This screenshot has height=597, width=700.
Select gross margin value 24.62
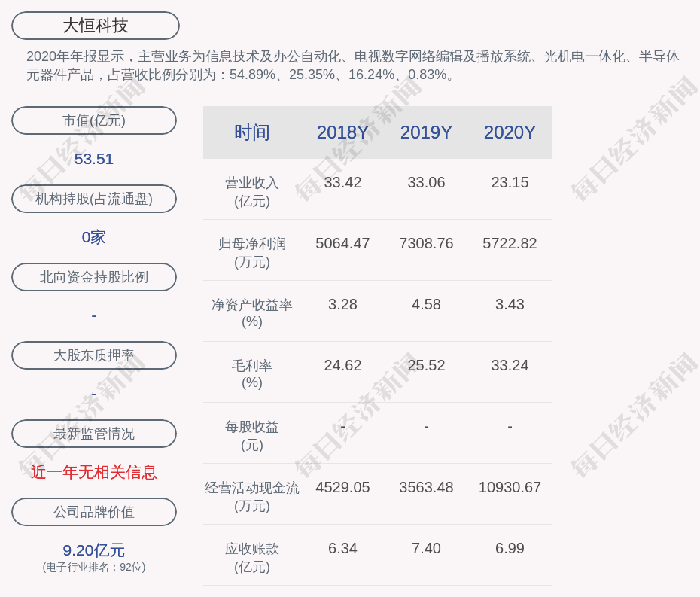coord(342,365)
